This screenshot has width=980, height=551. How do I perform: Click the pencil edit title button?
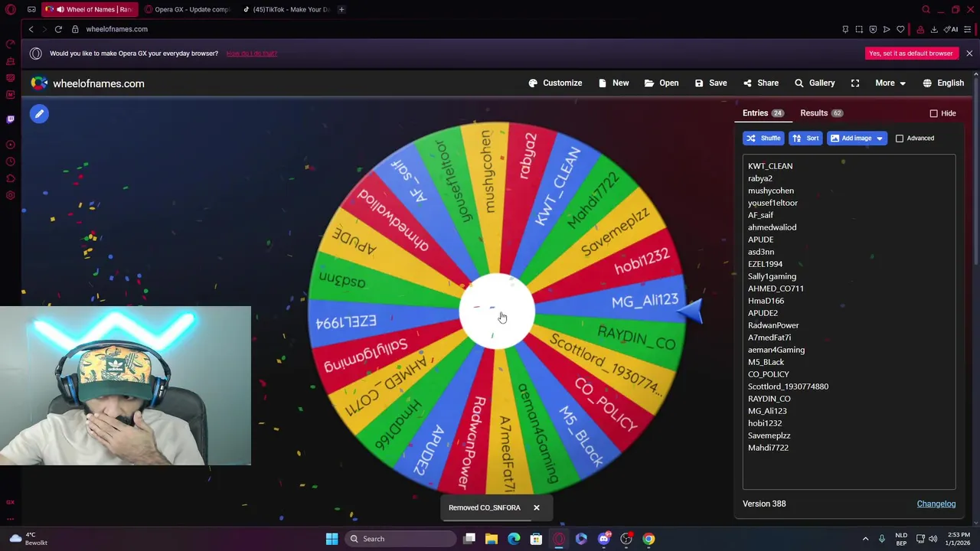39,114
